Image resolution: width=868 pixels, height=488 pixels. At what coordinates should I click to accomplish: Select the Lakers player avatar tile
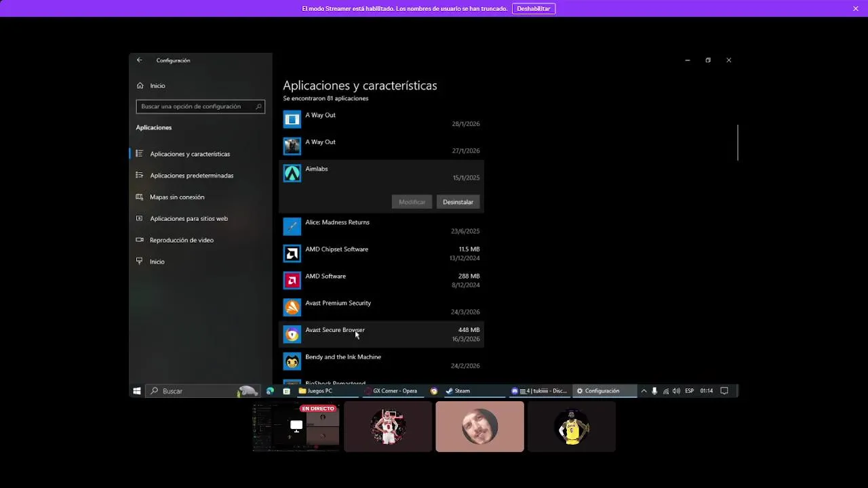coord(572,426)
